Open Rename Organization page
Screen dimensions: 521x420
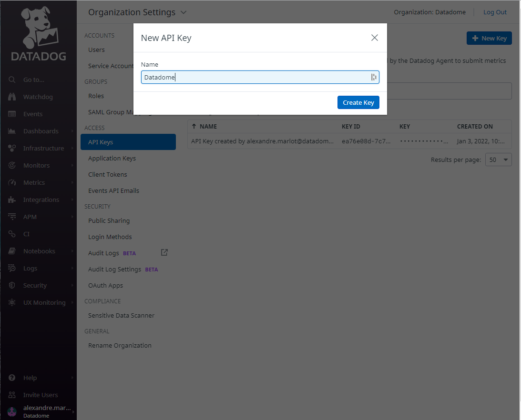(120, 345)
